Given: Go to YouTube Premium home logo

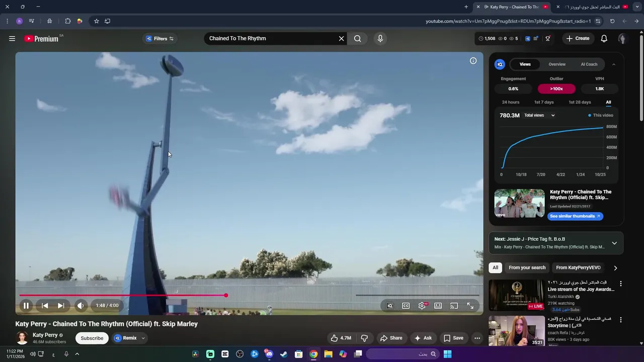Looking at the screenshot, I should pyautogui.click(x=41, y=39).
